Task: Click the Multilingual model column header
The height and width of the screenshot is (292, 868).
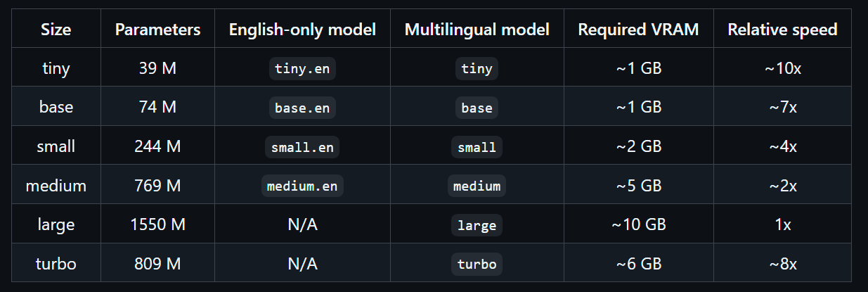Action: pos(477,30)
